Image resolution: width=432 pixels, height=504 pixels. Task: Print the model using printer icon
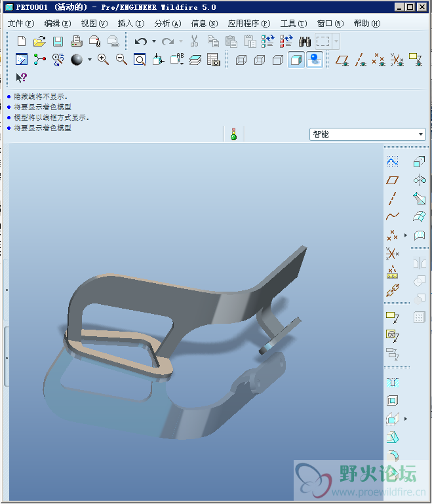click(77, 41)
